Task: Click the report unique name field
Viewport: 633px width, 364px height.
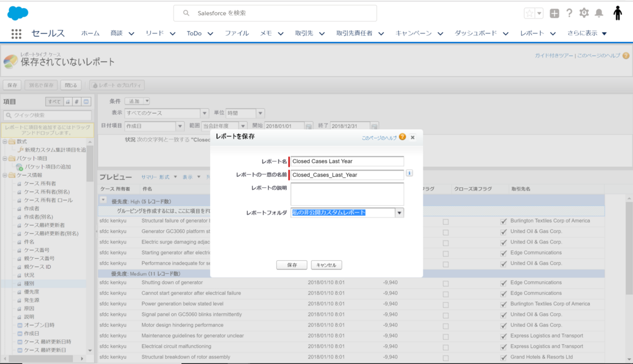Action: click(347, 175)
